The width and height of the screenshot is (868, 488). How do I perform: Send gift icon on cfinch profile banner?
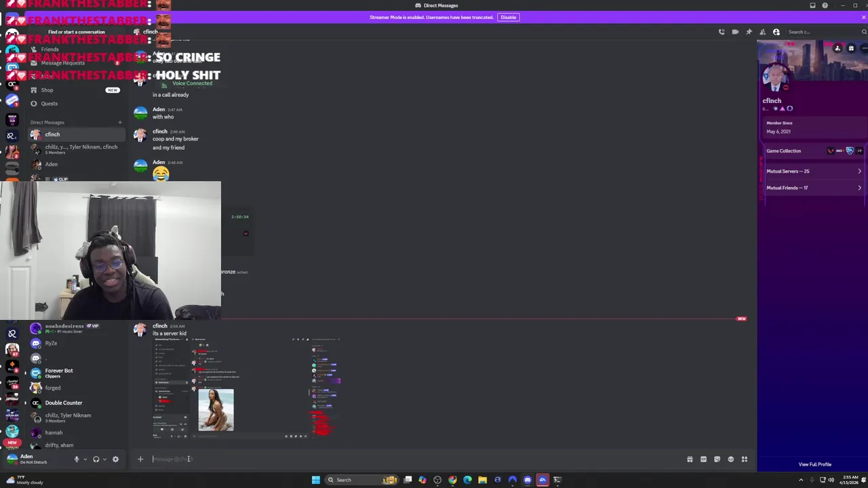tap(851, 48)
